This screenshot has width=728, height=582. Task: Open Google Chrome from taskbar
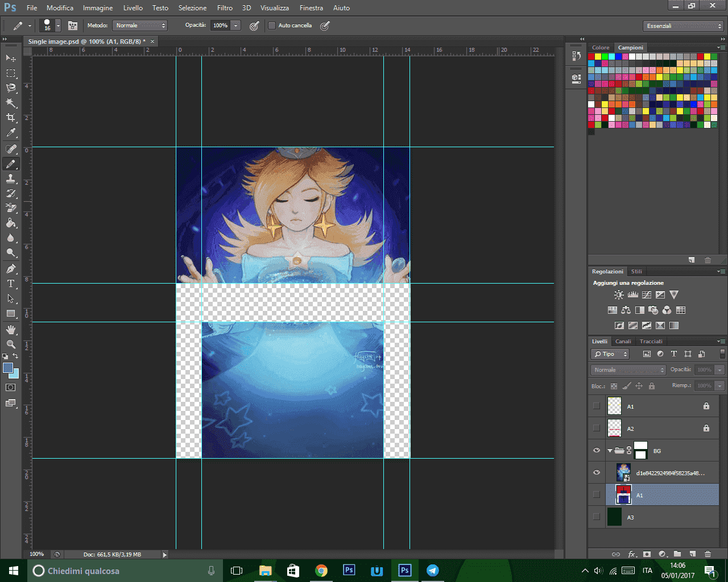click(x=321, y=571)
